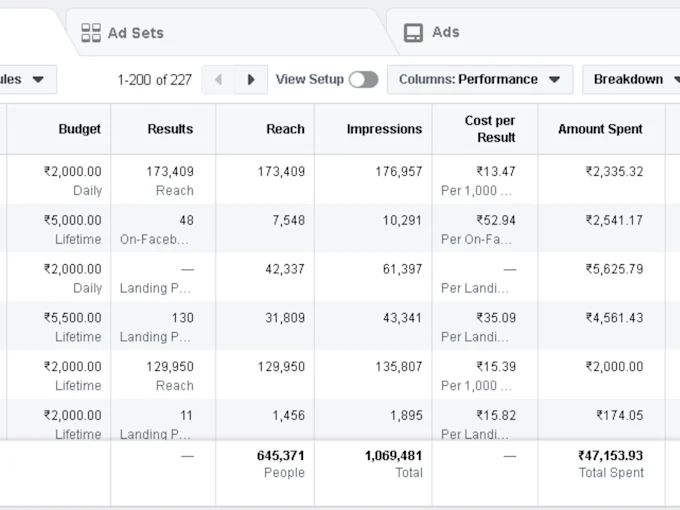Click the Ads monitor icon
680x510 pixels.
(x=413, y=33)
